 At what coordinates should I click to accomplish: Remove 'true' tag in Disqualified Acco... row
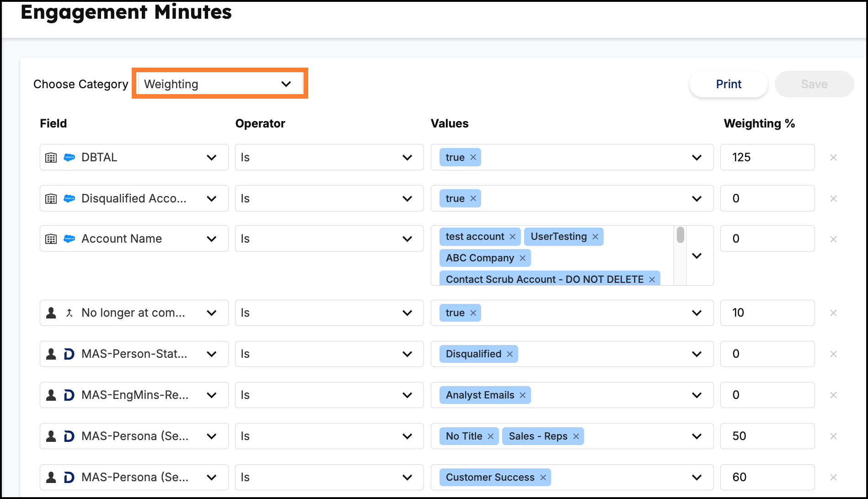[473, 198]
